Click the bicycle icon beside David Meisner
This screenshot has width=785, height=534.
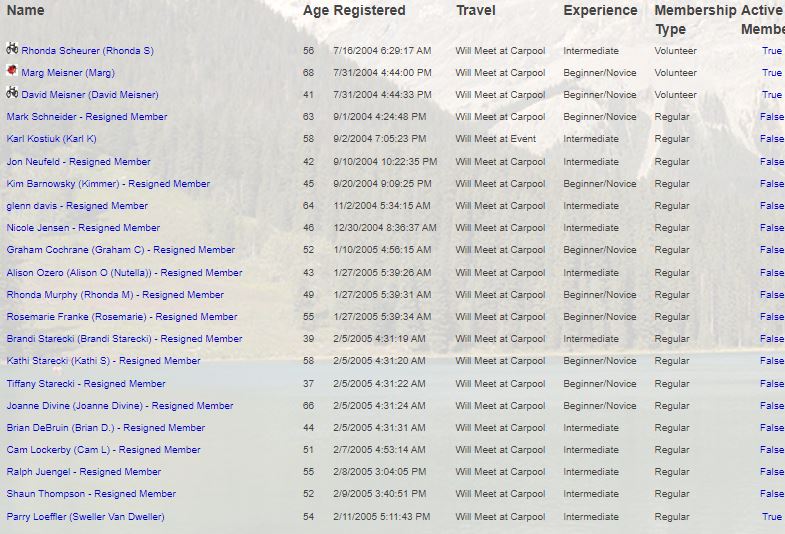(x=12, y=93)
